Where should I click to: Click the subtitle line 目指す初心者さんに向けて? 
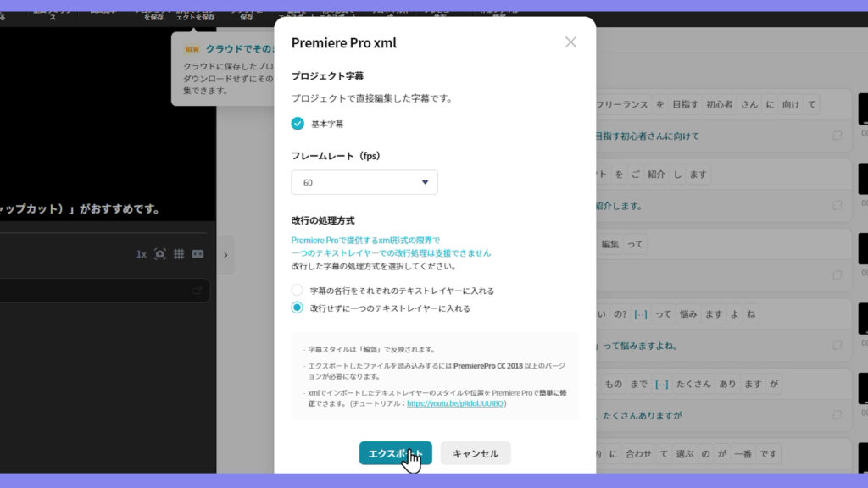click(x=647, y=136)
